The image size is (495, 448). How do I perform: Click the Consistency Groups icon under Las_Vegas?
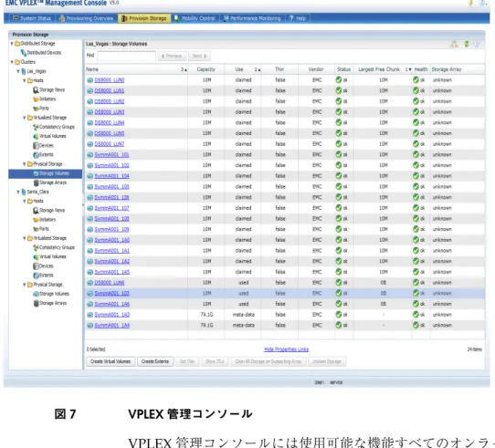coord(36,127)
